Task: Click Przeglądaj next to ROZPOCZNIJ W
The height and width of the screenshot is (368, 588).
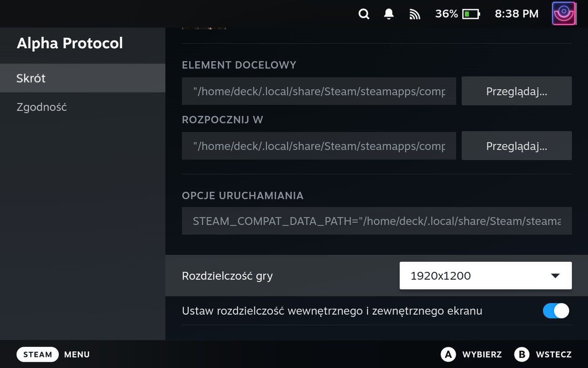Action: point(516,146)
